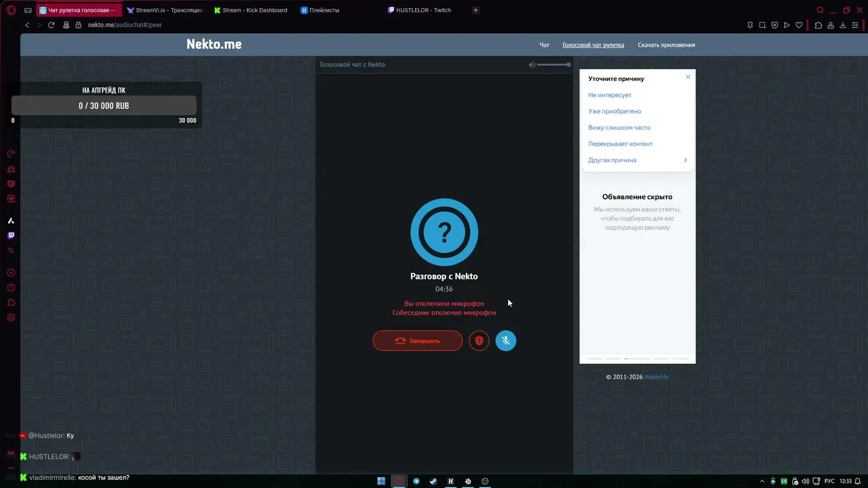Open Скачать приложения menu item

pos(666,45)
